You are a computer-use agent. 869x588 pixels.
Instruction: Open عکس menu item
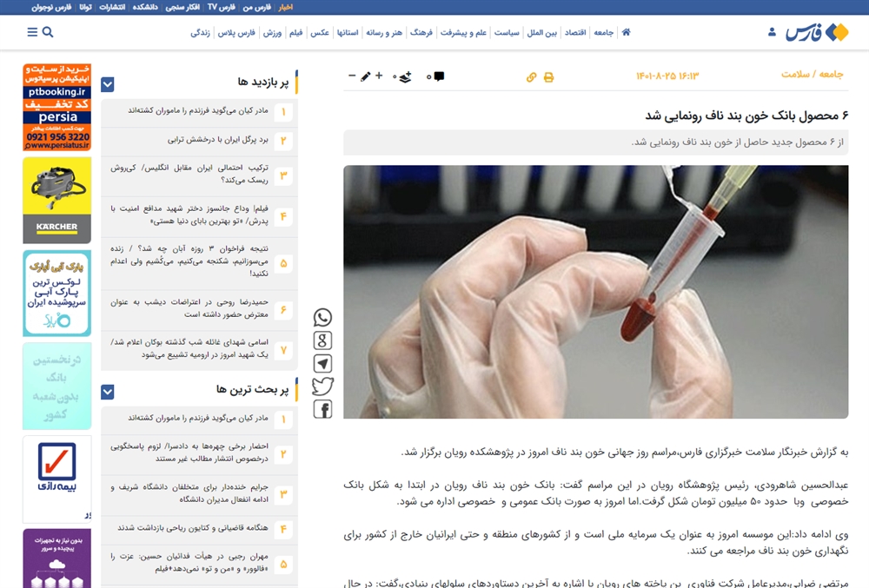tap(320, 33)
